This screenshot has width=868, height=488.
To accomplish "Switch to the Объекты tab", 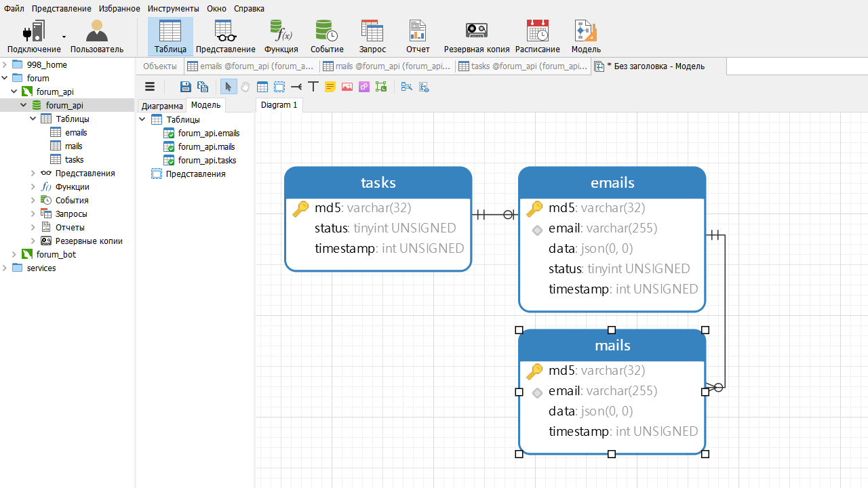I will (x=160, y=66).
